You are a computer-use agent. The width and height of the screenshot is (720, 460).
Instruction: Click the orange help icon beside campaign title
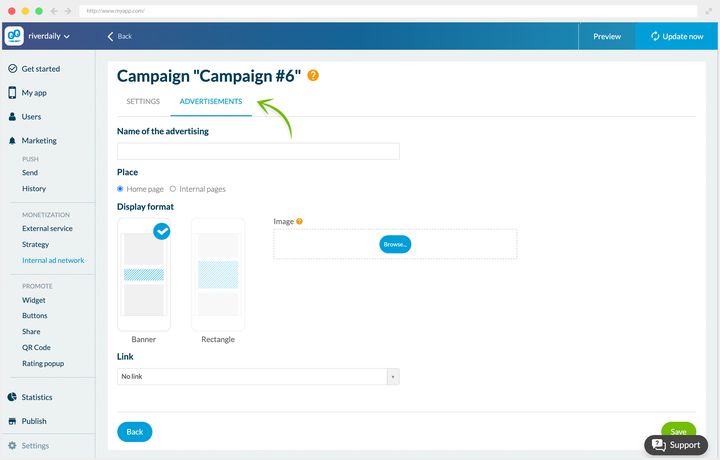coord(313,75)
